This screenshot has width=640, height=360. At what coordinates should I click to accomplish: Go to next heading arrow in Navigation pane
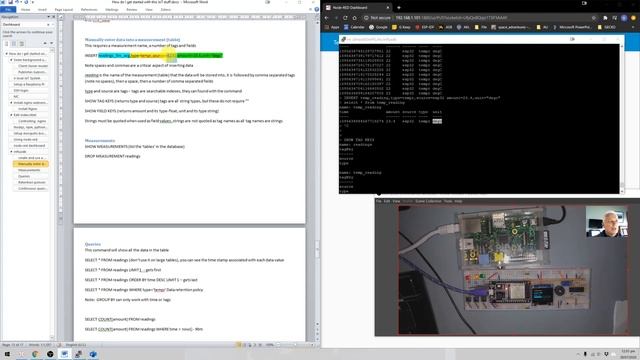coord(51,43)
